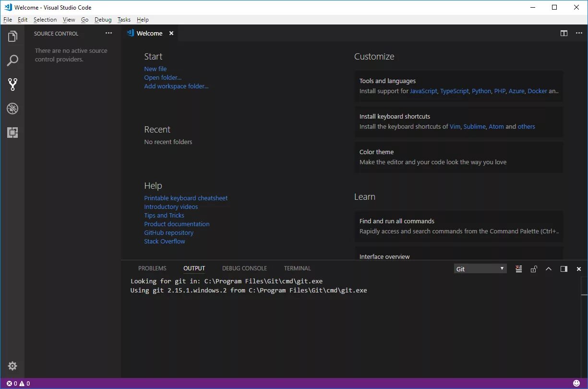Click the 'Using git 2.15.1.windows.2' output line
588x389 pixels.
[x=249, y=290]
